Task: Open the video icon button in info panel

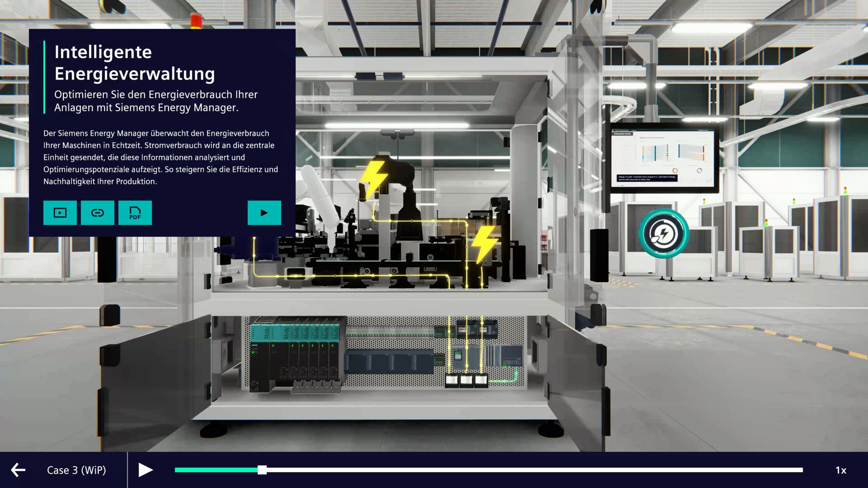Action: point(60,213)
